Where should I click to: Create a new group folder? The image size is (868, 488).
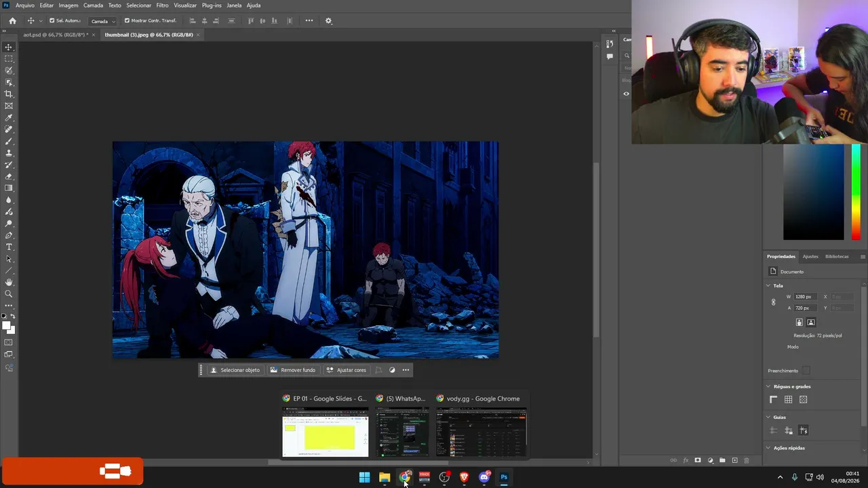pyautogui.click(x=722, y=460)
